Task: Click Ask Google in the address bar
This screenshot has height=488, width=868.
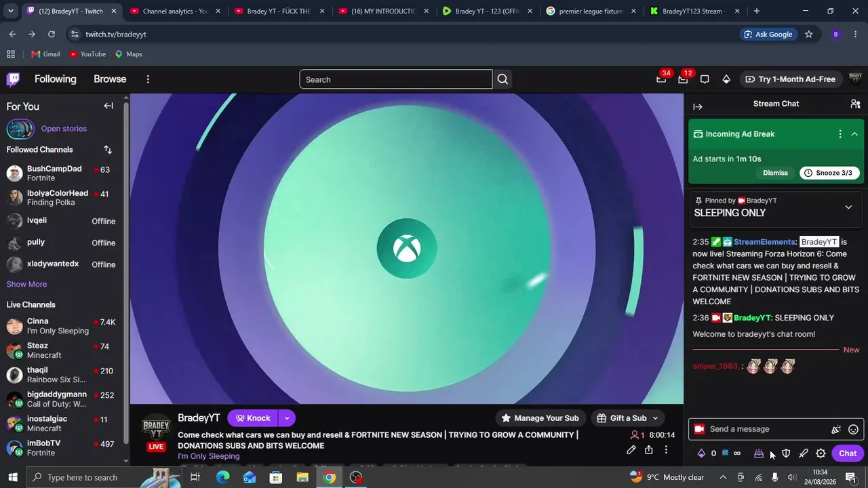Action: [768, 35]
